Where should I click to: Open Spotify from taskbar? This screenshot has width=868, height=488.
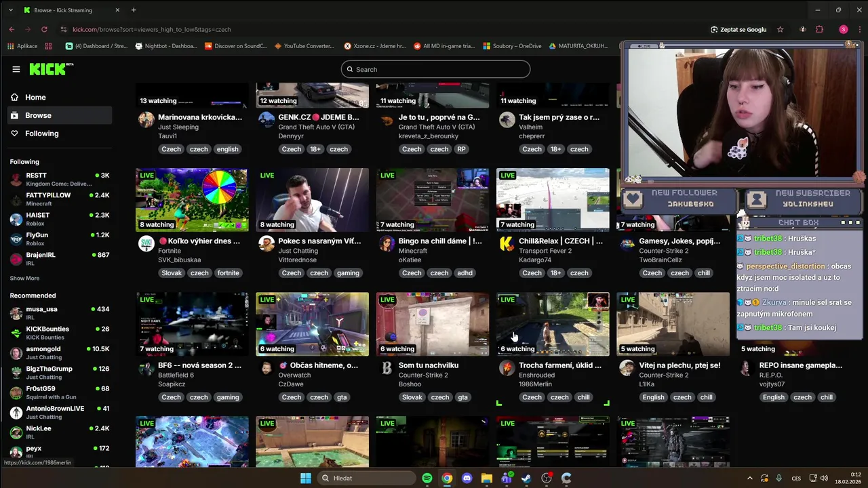tap(427, 478)
